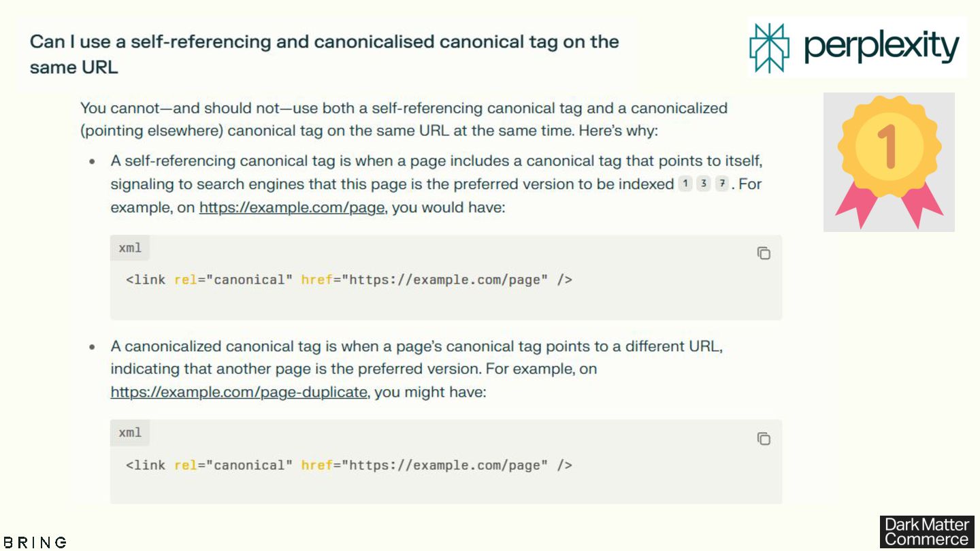Click inside the first canonical link code line
This screenshot has width=980, height=551.
point(348,280)
